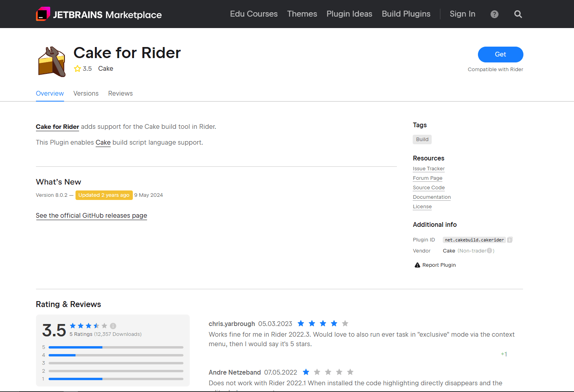The image size is (574, 392).
Task: Click Cake vendor name under title
Action: (106, 68)
